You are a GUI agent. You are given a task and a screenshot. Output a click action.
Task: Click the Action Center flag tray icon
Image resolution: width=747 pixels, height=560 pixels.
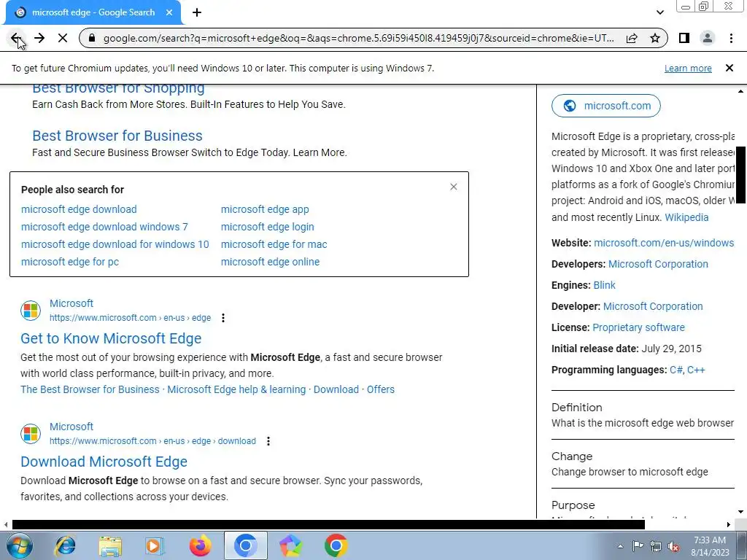[638, 545]
